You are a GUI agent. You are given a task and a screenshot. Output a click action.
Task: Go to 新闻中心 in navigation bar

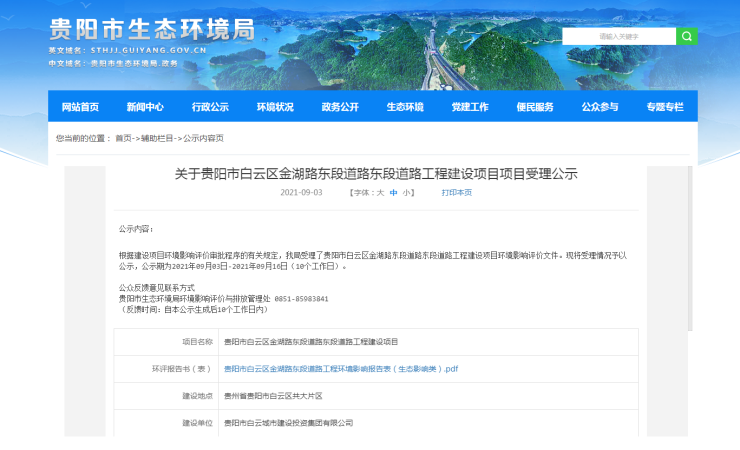pos(145,107)
